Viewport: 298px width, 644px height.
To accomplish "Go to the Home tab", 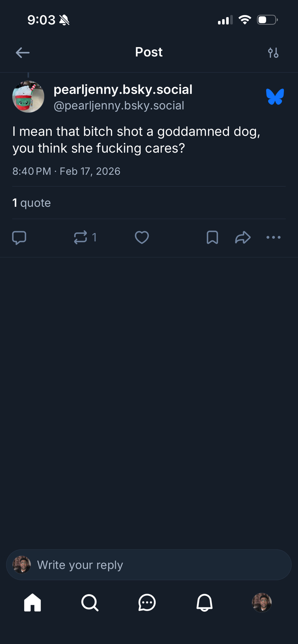I will click(x=33, y=602).
